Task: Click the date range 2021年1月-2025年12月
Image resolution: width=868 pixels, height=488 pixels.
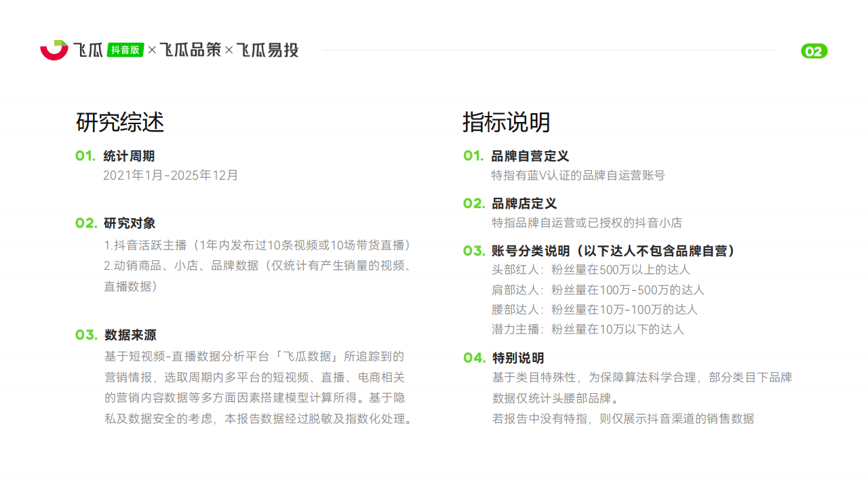Action: (170, 176)
